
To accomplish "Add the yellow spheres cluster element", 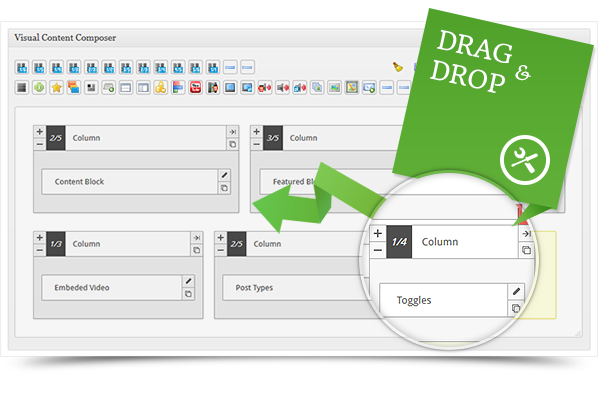I will (160, 88).
